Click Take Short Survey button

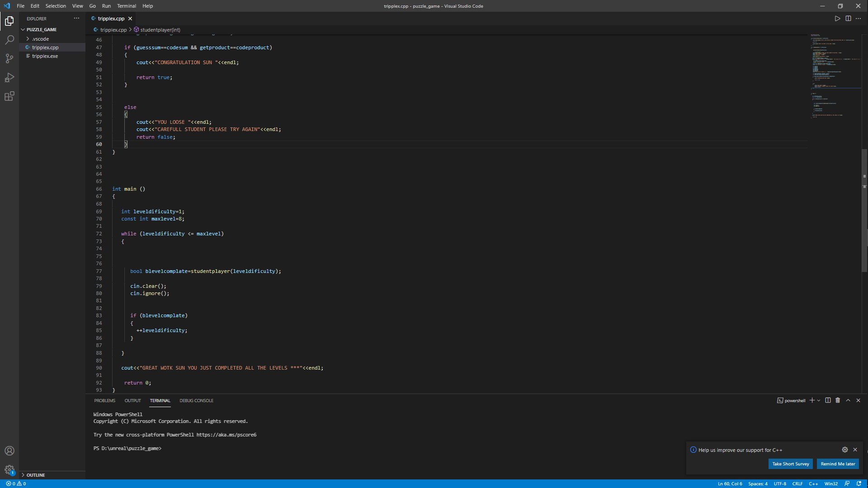click(790, 464)
